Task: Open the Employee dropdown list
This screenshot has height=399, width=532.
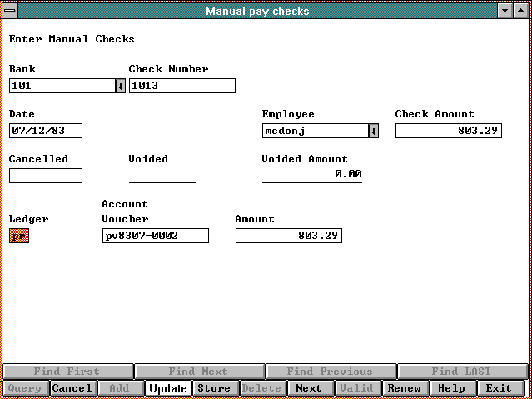Action: click(x=373, y=131)
